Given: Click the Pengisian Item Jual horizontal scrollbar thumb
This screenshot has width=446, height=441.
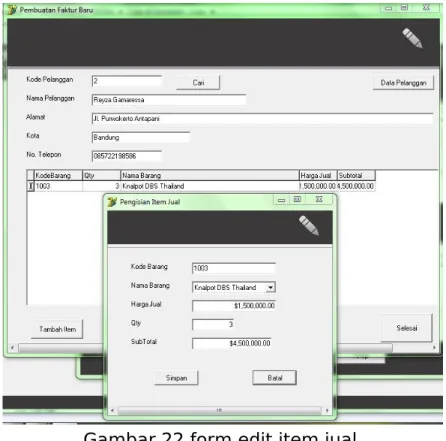Looking at the screenshot, I should click(x=220, y=410).
